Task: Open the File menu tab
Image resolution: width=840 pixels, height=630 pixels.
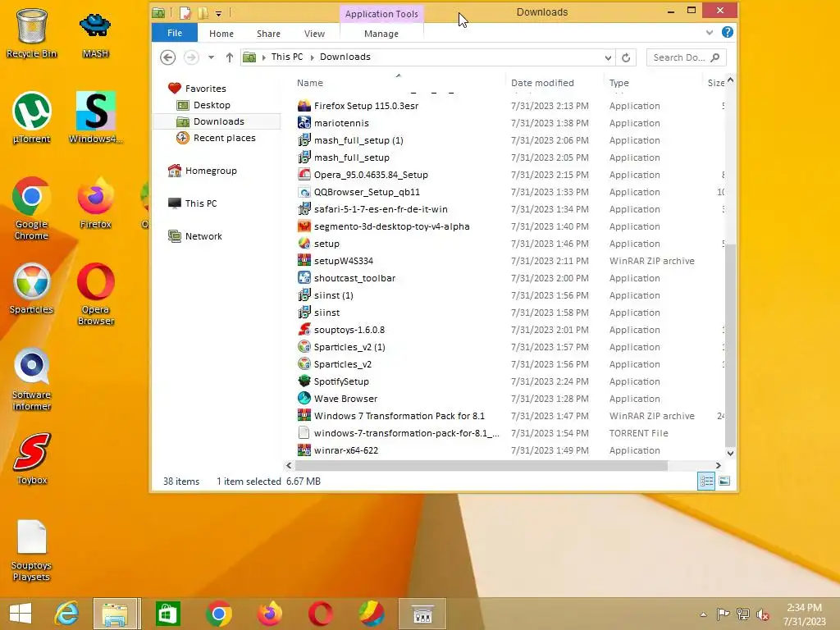Action: [175, 33]
